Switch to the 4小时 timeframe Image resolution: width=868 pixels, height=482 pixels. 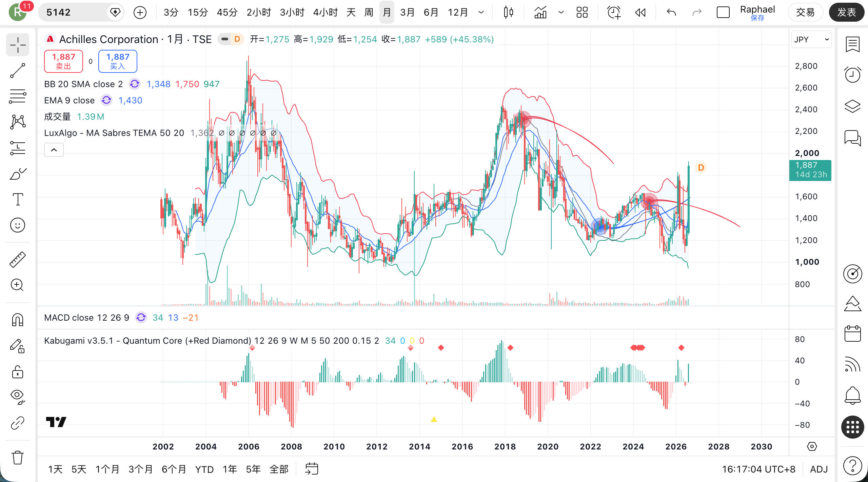click(325, 13)
